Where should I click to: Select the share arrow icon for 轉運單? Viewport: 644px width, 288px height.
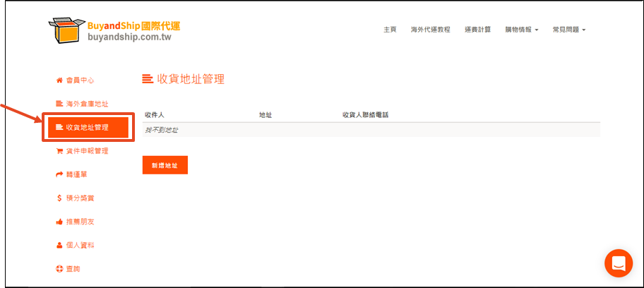59,174
